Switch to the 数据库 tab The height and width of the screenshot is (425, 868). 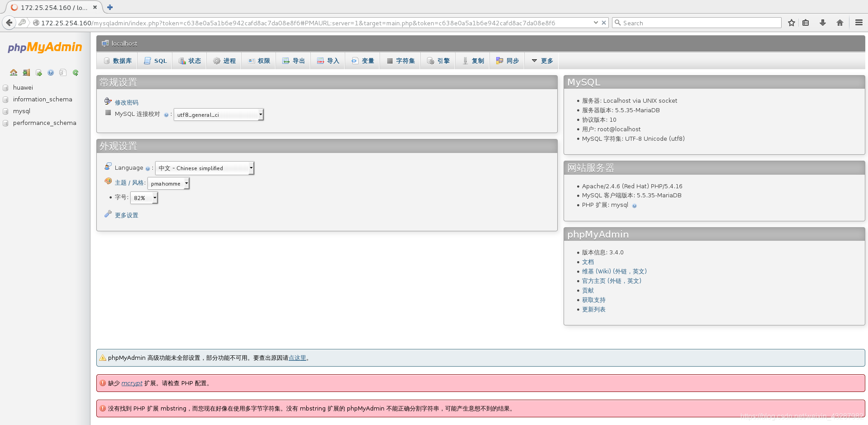point(118,61)
